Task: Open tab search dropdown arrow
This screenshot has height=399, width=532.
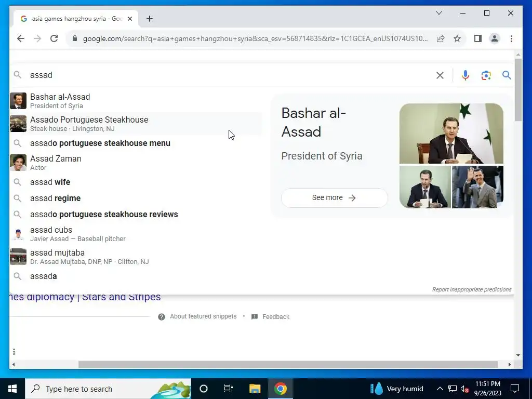Action: click(x=439, y=13)
